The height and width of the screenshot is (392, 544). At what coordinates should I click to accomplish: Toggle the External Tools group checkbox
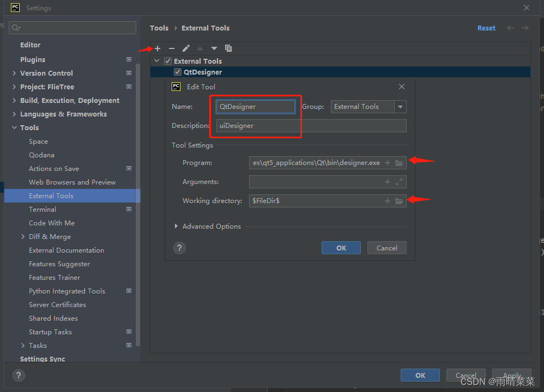tap(168, 62)
